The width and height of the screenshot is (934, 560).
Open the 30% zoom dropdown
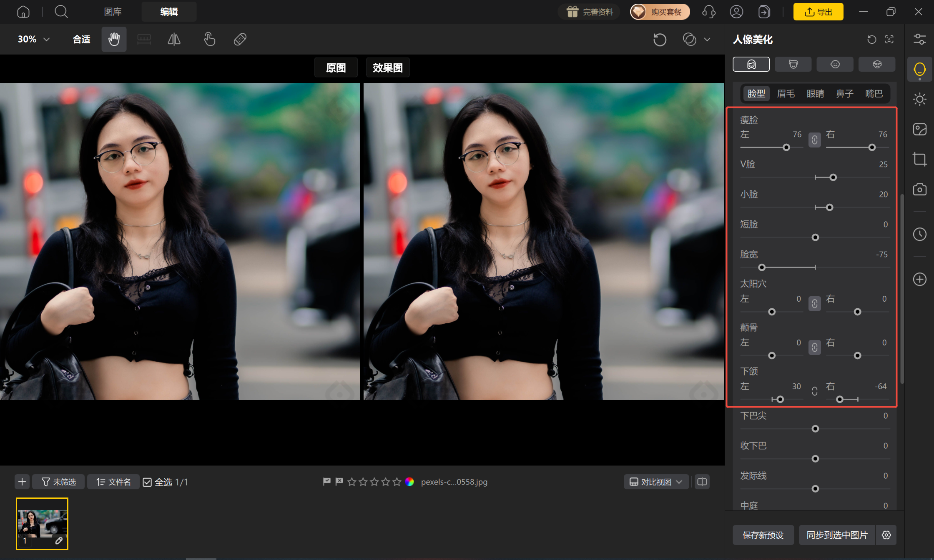[x=34, y=39]
